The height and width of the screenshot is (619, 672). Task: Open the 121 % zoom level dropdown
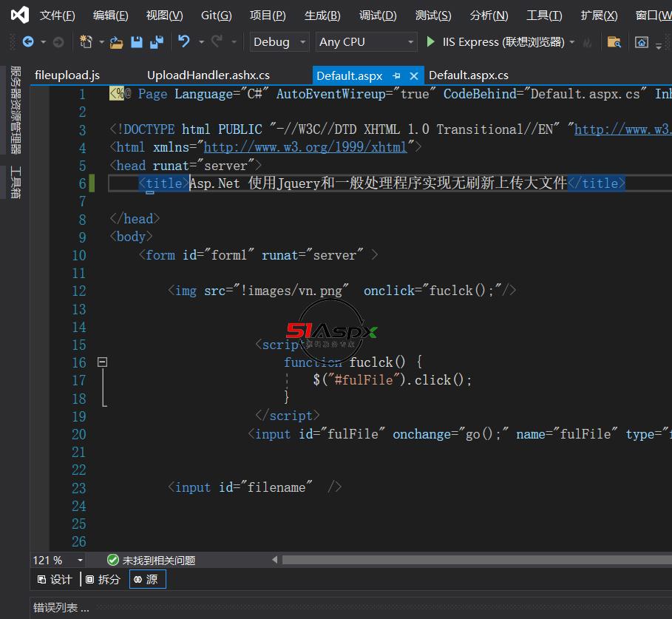[80, 561]
